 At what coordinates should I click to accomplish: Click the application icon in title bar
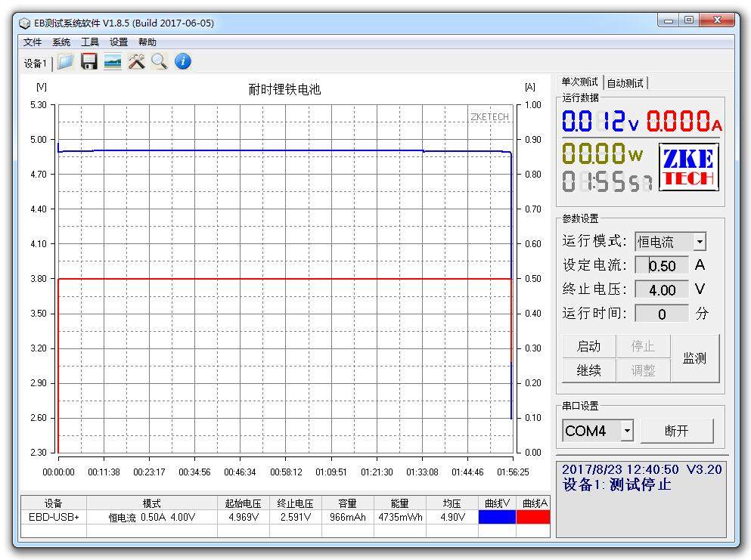point(24,23)
